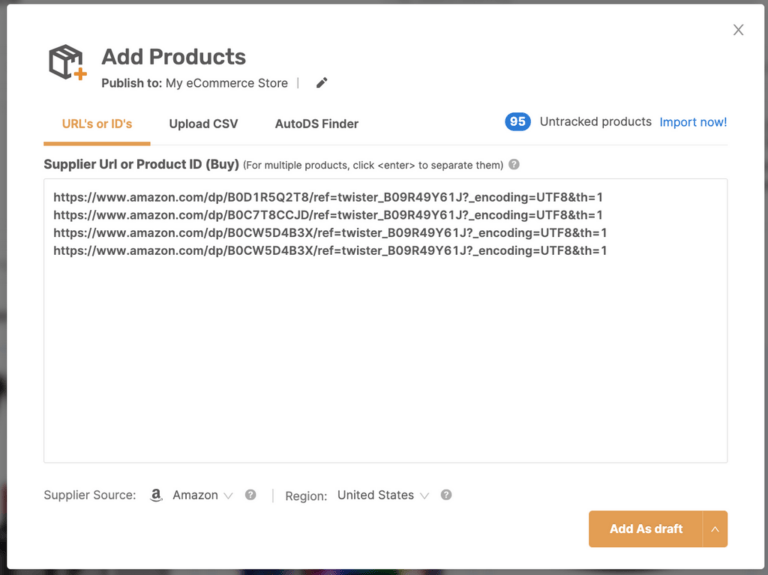
Task: Expand the Add As draft options arrow
Action: click(x=715, y=529)
